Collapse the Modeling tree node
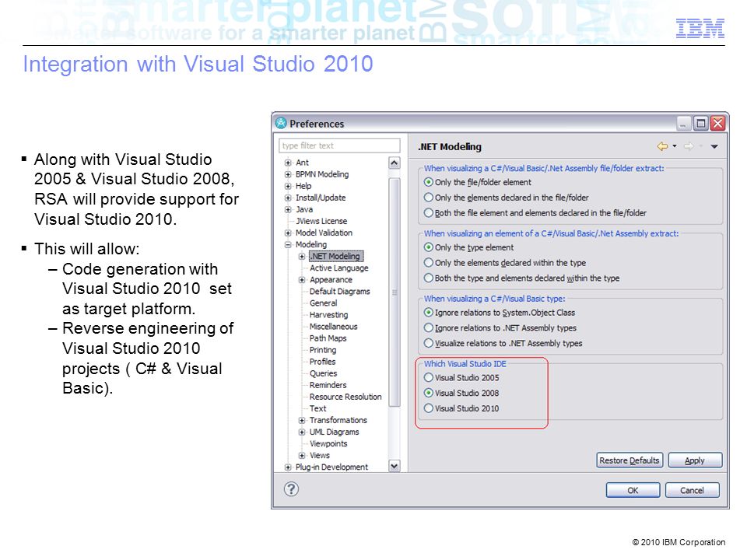The height and width of the screenshot is (560, 747). coord(288,245)
